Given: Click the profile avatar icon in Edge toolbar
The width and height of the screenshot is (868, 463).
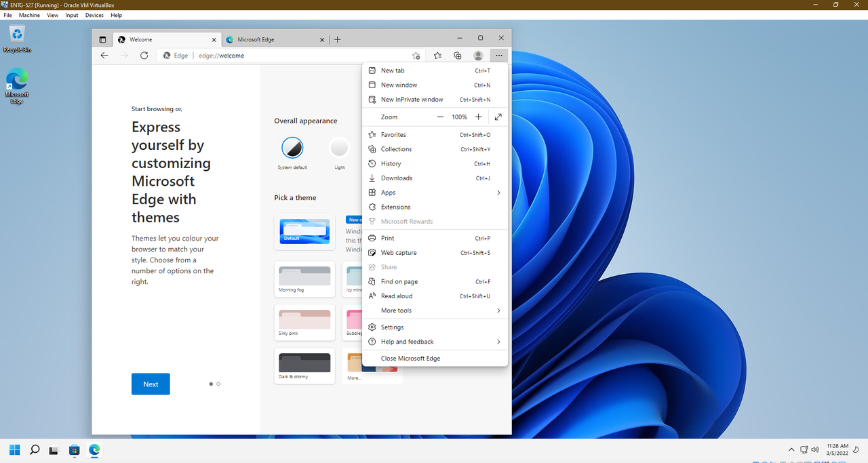Looking at the screenshot, I should (478, 56).
